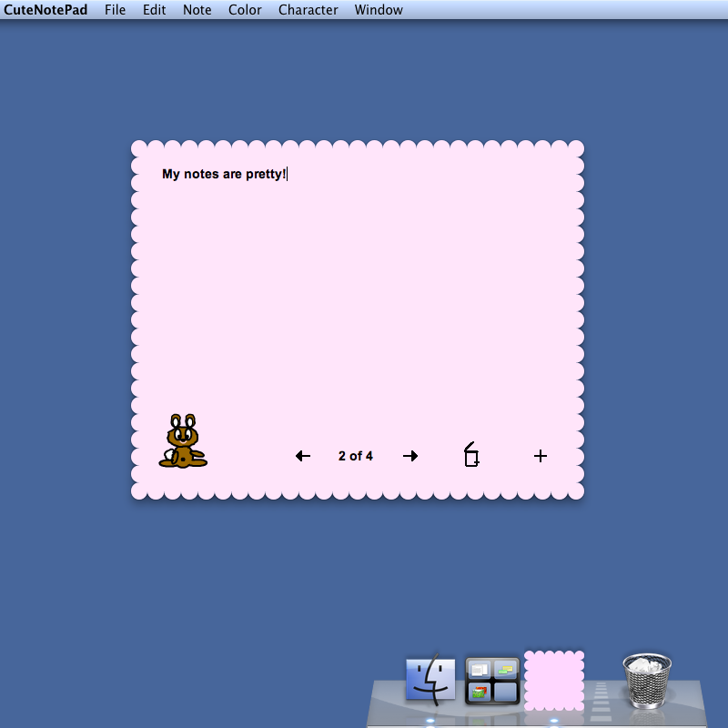Click the pink CuteNotePad dock icon
728x728 pixels.
click(554, 681)
